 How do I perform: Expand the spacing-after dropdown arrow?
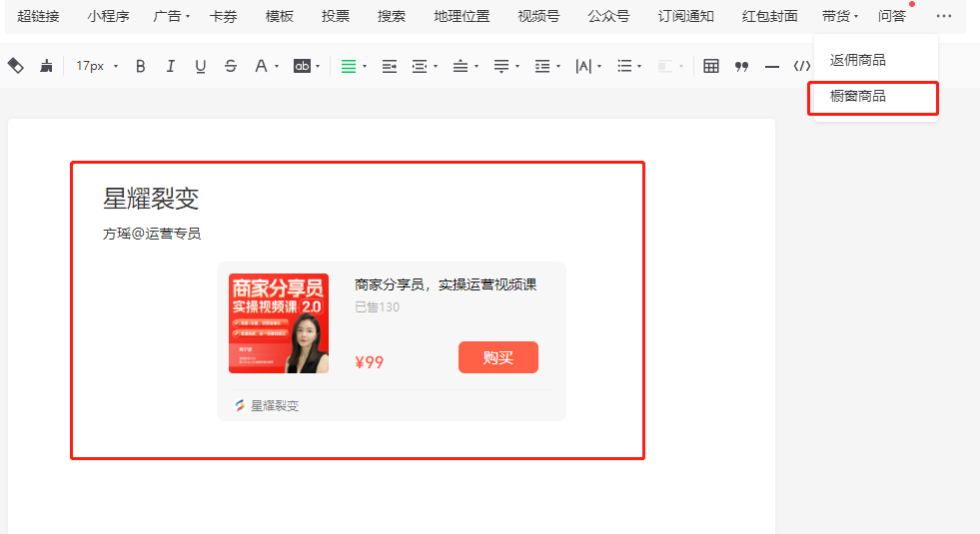(517, 66)
